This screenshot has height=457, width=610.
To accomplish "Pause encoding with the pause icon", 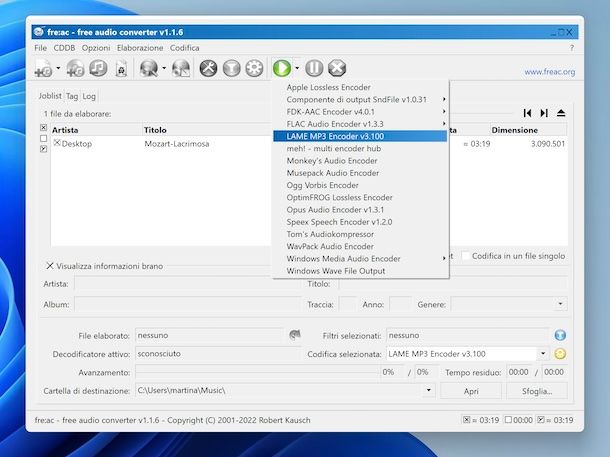I will coord(314,68).
